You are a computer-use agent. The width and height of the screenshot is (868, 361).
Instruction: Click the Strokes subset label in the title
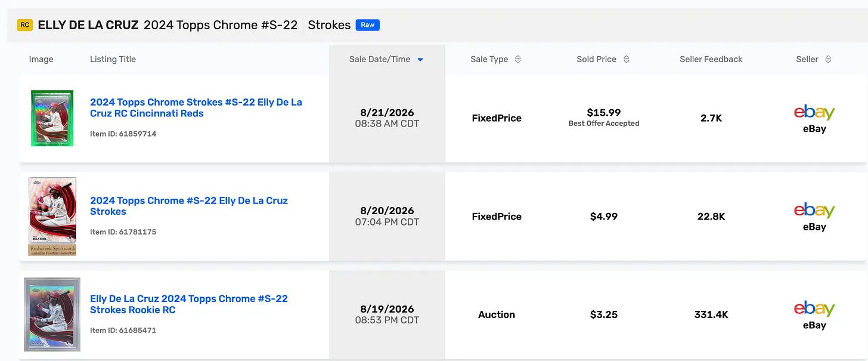coord(329,25)
